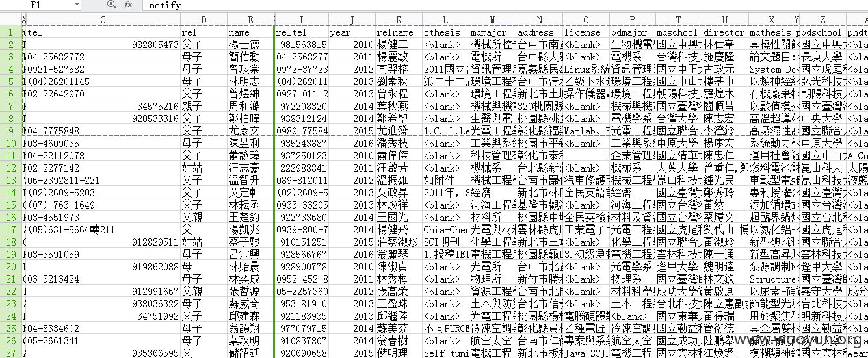Select column C header
Viewport: 868px width, 358px height.
point(103,20)
